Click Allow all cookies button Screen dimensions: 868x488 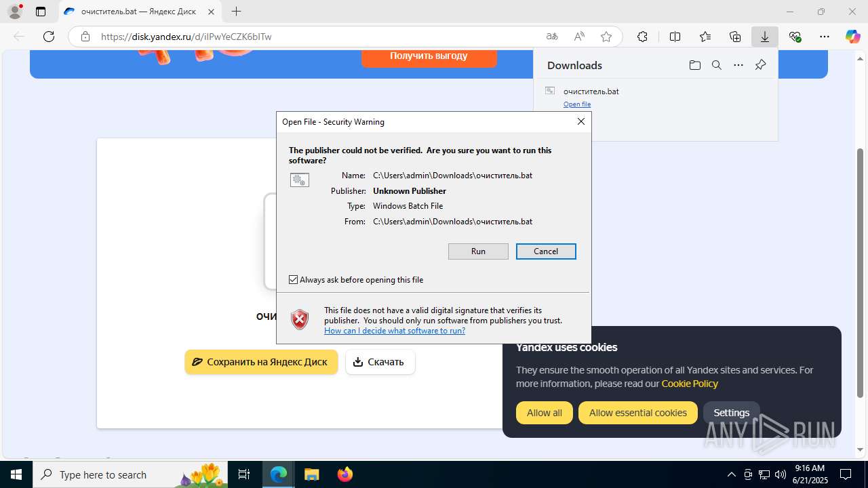[545, 413]
